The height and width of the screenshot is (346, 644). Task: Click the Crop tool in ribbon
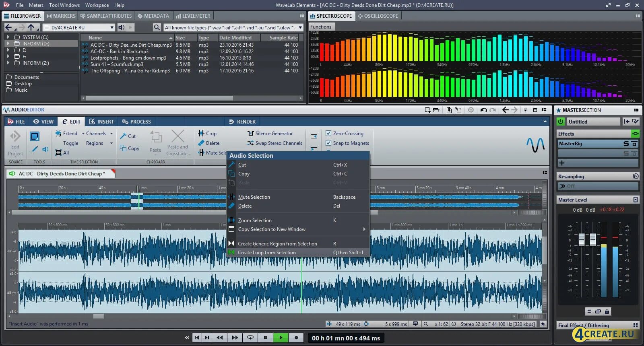(x=207, y=133)
